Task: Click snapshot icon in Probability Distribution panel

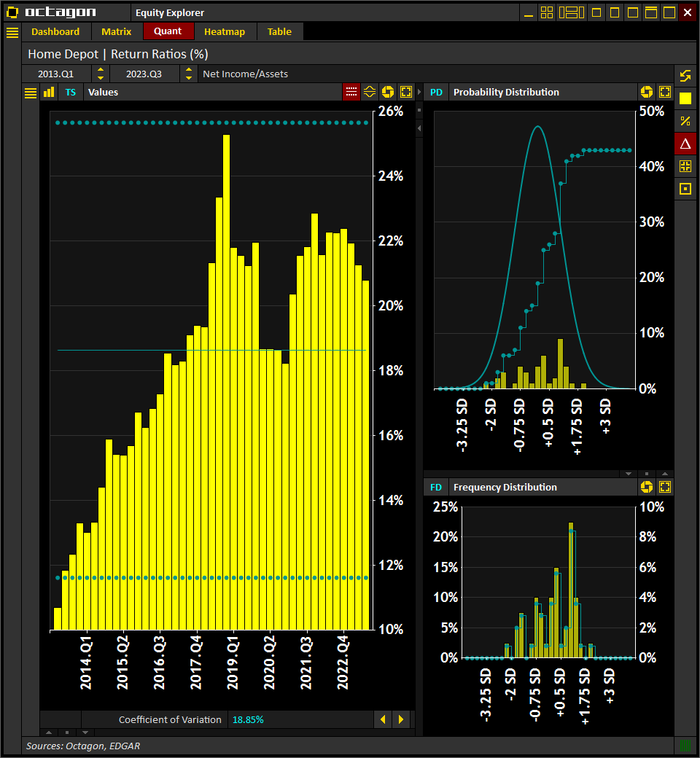Action: tap(647, 92)
